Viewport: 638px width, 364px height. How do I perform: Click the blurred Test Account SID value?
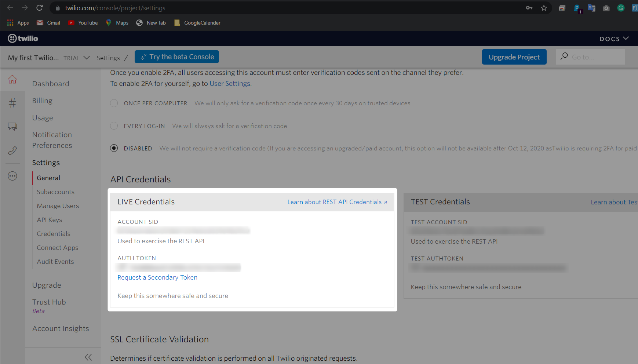(477, 231)
